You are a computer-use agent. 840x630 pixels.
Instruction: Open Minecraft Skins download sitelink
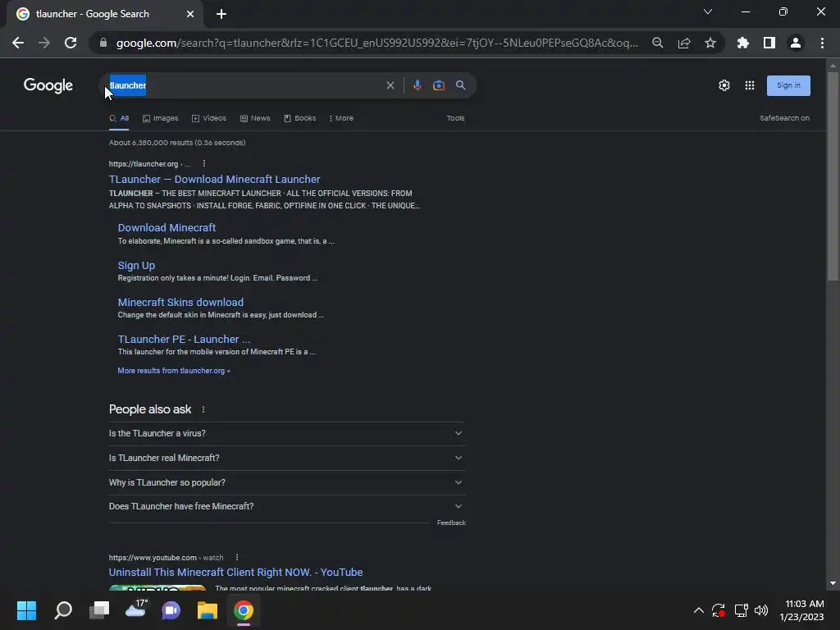[x=180, y=302]
